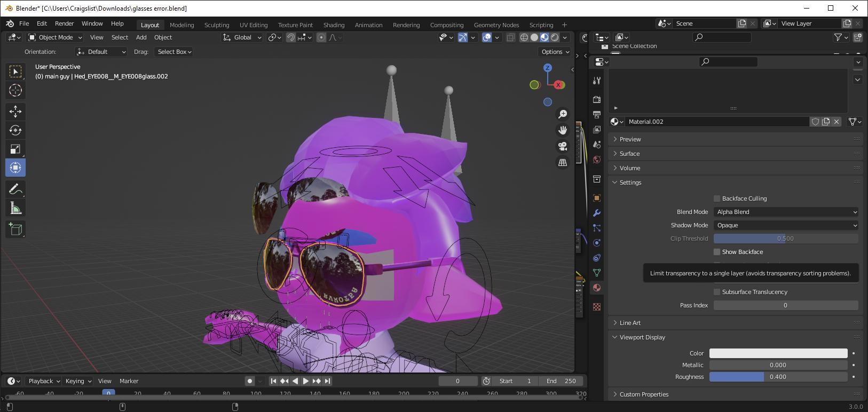868x412 pixels.
Task: Switch to solid viewport shading
Action: point(534,37)
